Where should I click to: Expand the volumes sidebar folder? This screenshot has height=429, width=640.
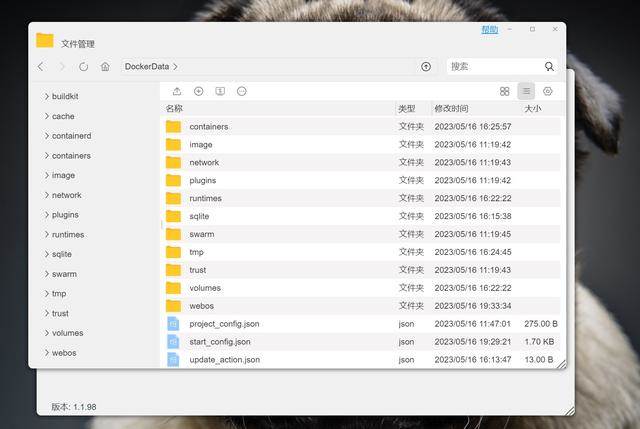(x=47, y=333)
